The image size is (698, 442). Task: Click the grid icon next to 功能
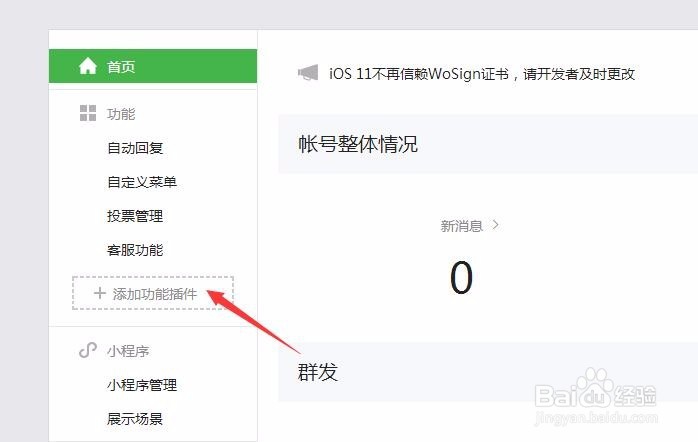tap(88, 113)
